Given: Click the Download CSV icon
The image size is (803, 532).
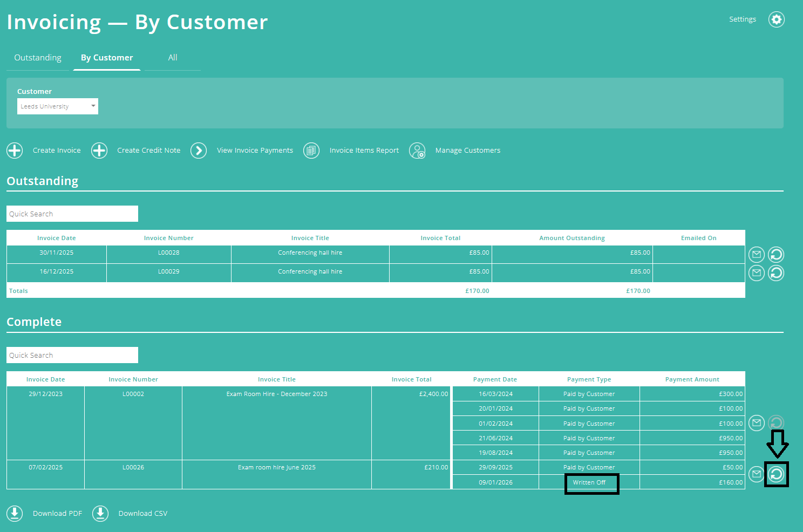Looking at the screenshot, I should [100, 513].
